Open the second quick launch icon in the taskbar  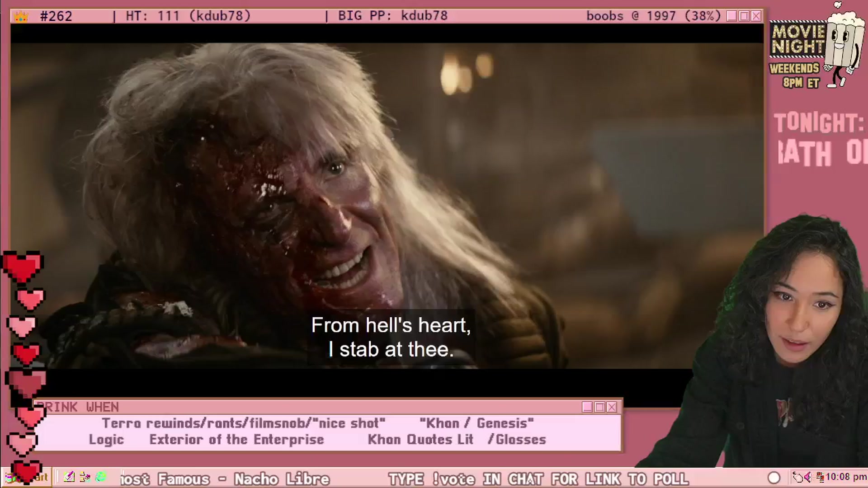85,477
